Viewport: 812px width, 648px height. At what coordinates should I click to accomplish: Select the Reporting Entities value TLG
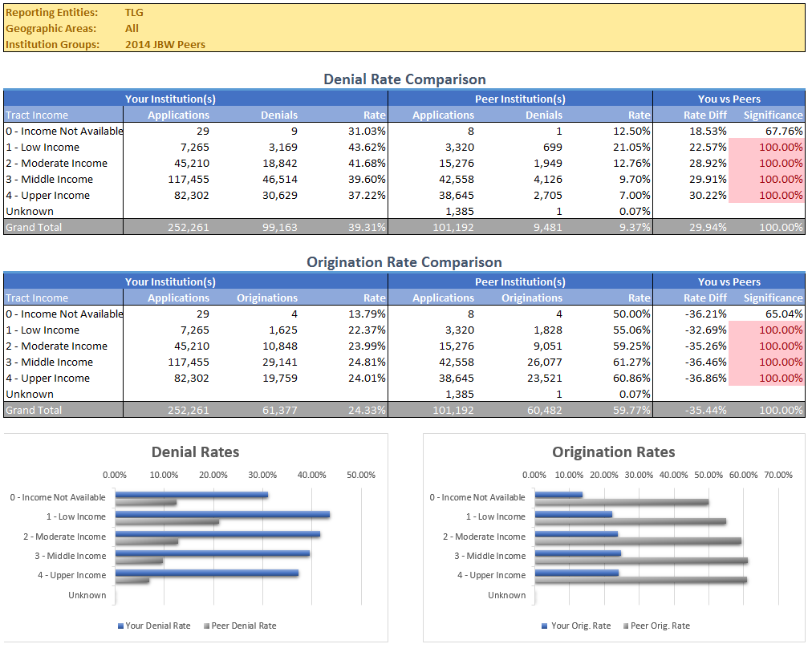pos(134,12)
